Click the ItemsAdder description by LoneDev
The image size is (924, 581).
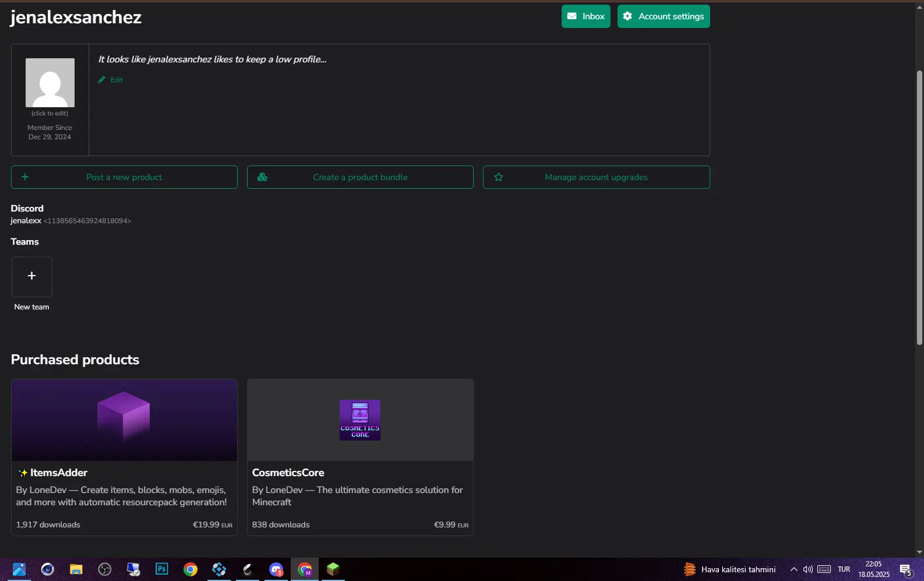point(121,496)
